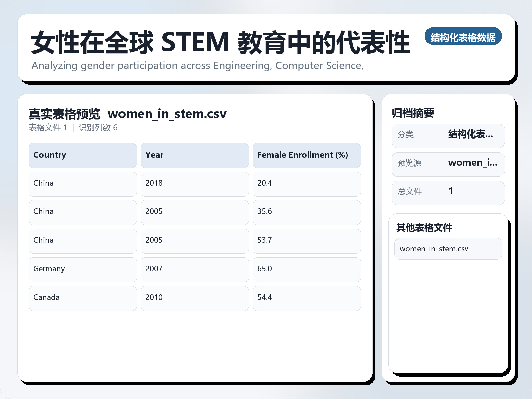Select the Country column header

(x=82, y=155)
